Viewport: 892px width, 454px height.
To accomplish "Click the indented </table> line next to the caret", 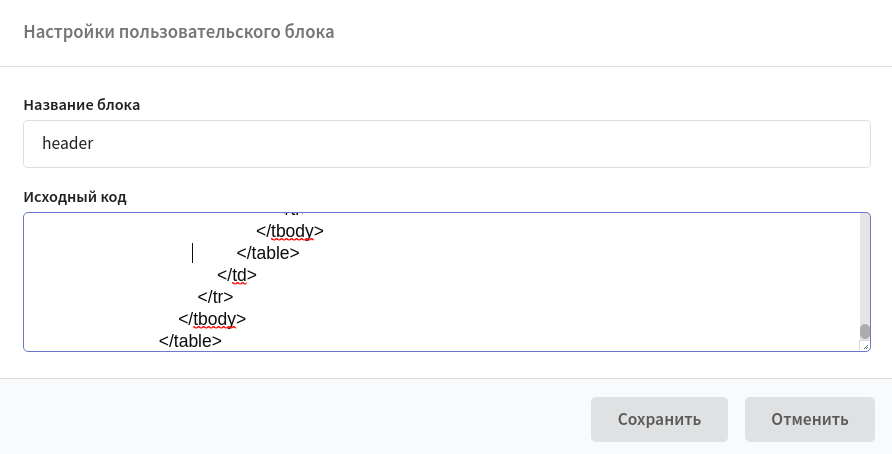I will coord(268,253).
